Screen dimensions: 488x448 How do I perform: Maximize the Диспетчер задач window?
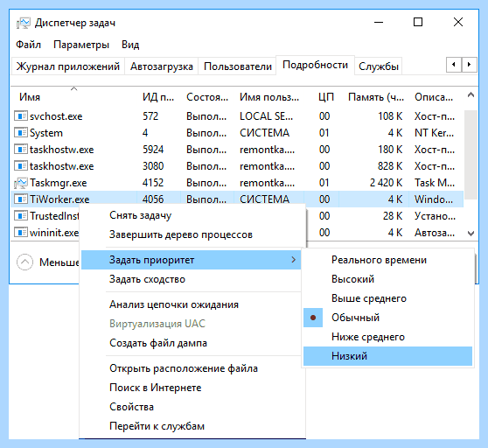[x=418, y=22]
